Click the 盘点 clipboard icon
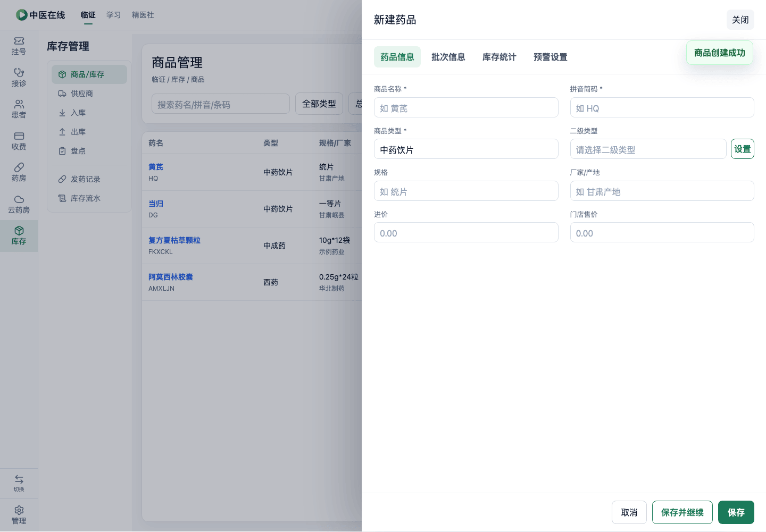 pyautogui.click(x=62, y=151)
